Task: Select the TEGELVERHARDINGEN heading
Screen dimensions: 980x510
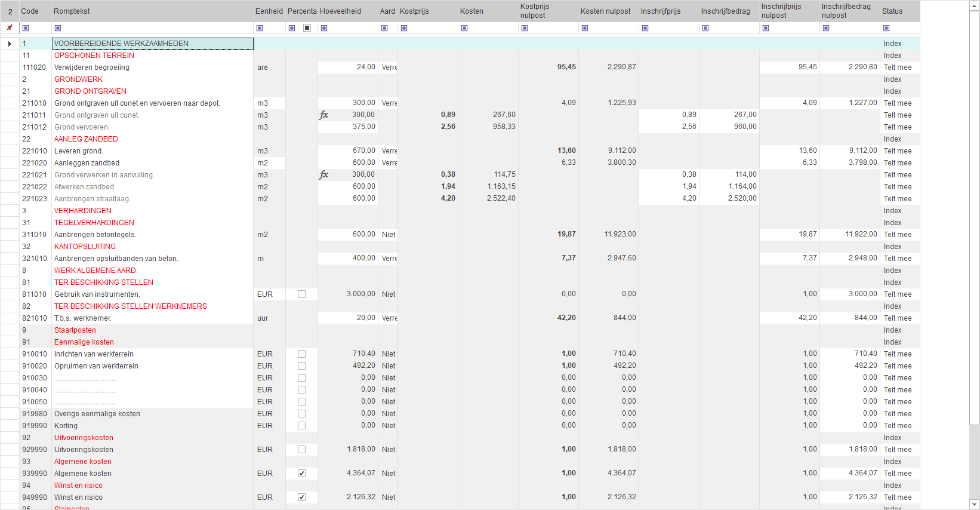Action: point(153,223)
